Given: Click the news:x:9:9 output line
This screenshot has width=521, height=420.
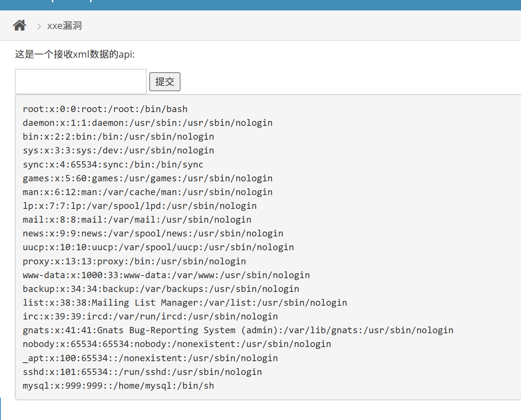Looking at the screenshot, I should pyautogui.click(x=153, y=233).
